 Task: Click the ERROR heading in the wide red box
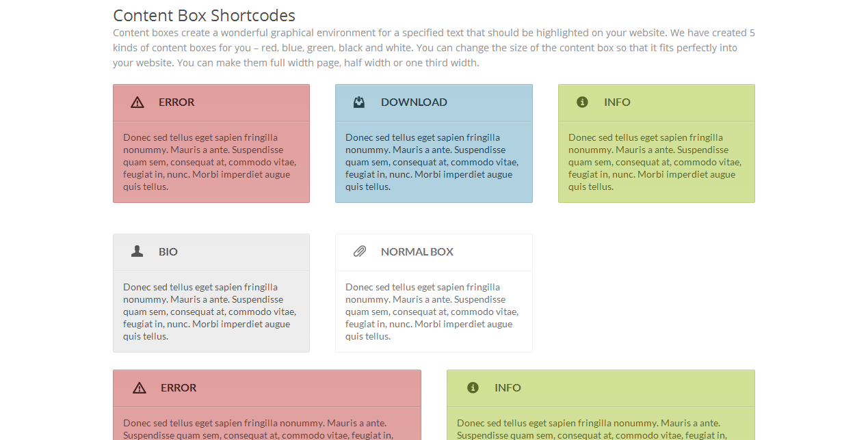coord(179,388)
